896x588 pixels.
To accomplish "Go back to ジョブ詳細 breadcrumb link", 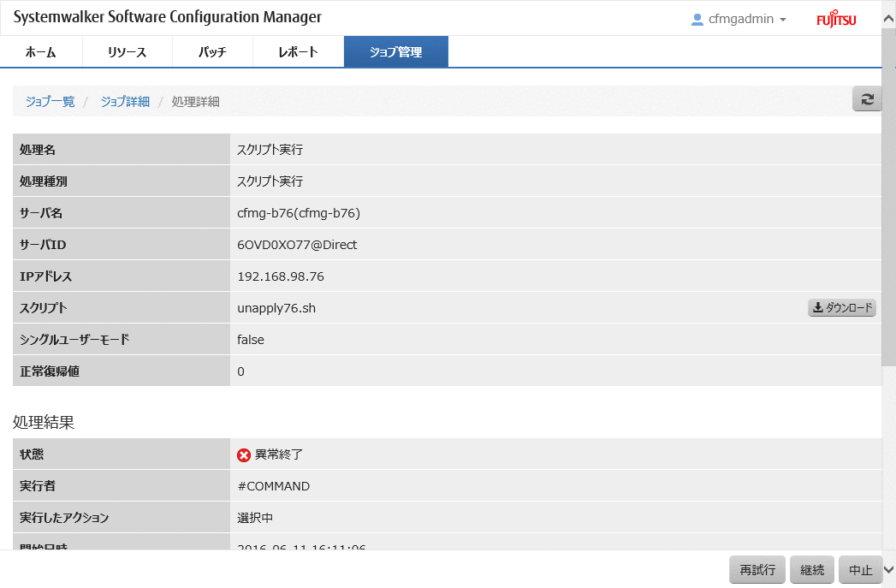I will tap(125, 102).
